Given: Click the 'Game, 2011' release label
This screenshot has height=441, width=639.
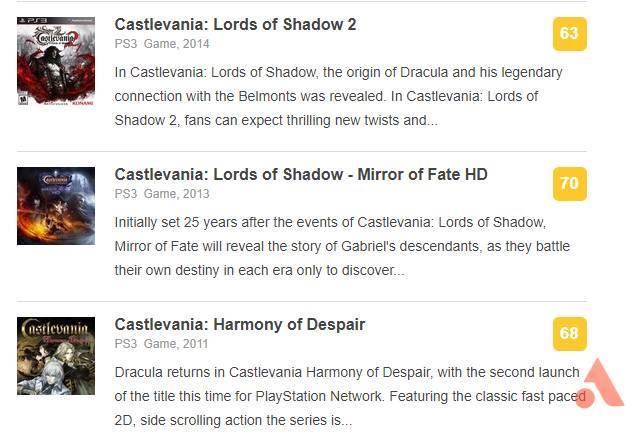Looking at the screenshot, I should [176, 344].
